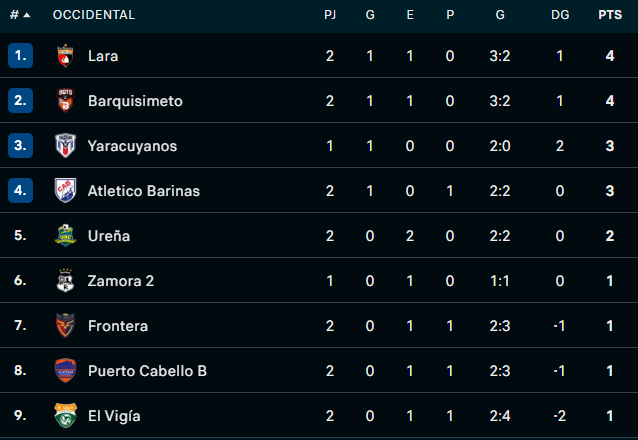Click the Barquisimeto team crest icon
Viewport: 638px width, 440px height.
click(x=65, y=101)
